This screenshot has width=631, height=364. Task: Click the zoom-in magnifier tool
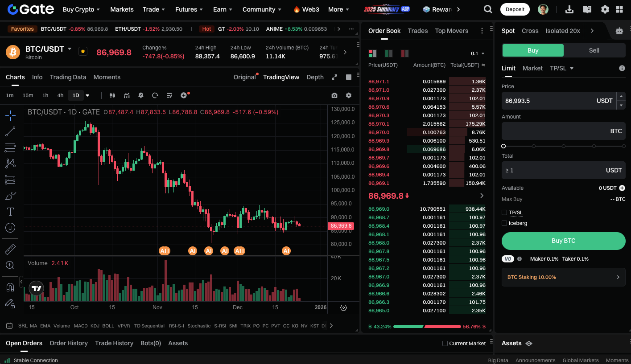tap(10, 265)
